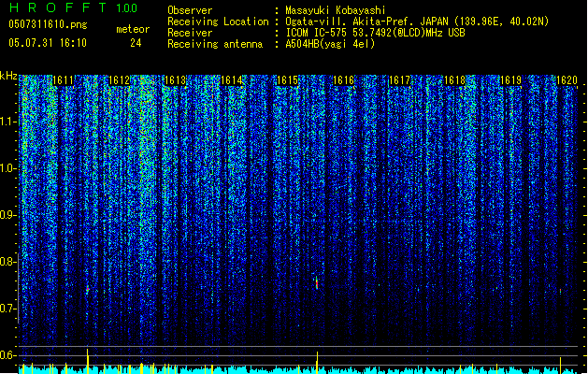Screen dimensions: 588x374
Task: Click the yellow power spike below 1611 echo
Action: point(87,361)
